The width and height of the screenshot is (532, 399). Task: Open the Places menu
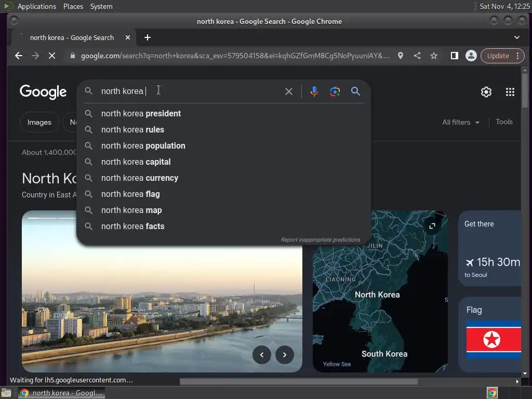73,6
